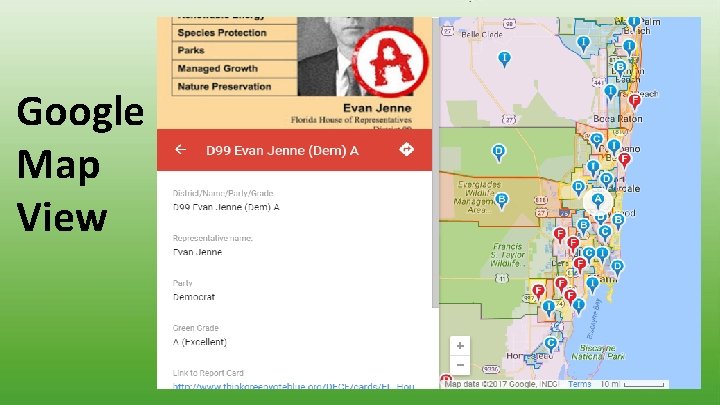Click the red header title D99 Evan Jenne (Dem) A
Viewport: 720px width, 405px height.
tap(282, 151)
